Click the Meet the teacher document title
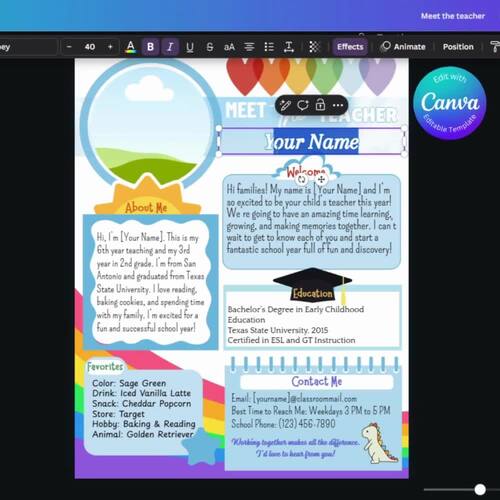 (x=453, y=16)
